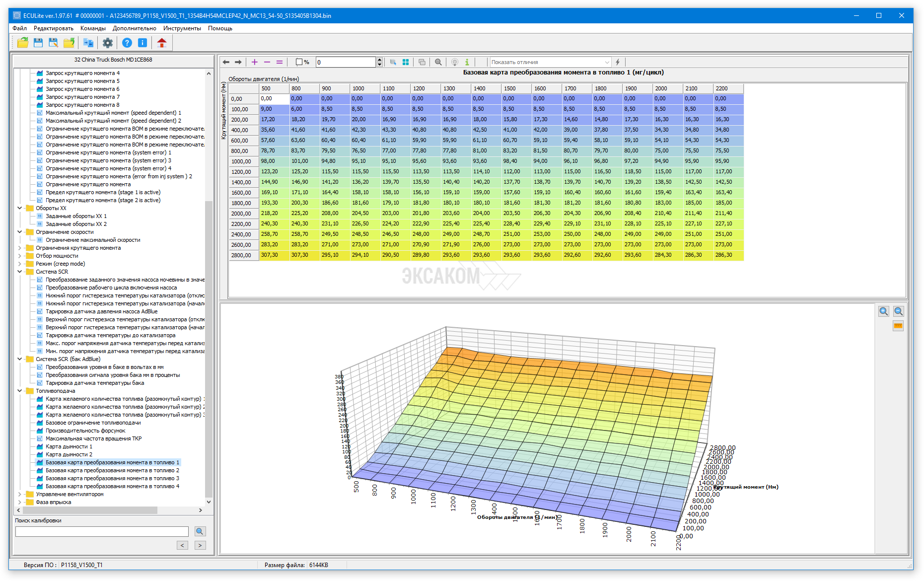Click the calibration search input field

[102, 531]
